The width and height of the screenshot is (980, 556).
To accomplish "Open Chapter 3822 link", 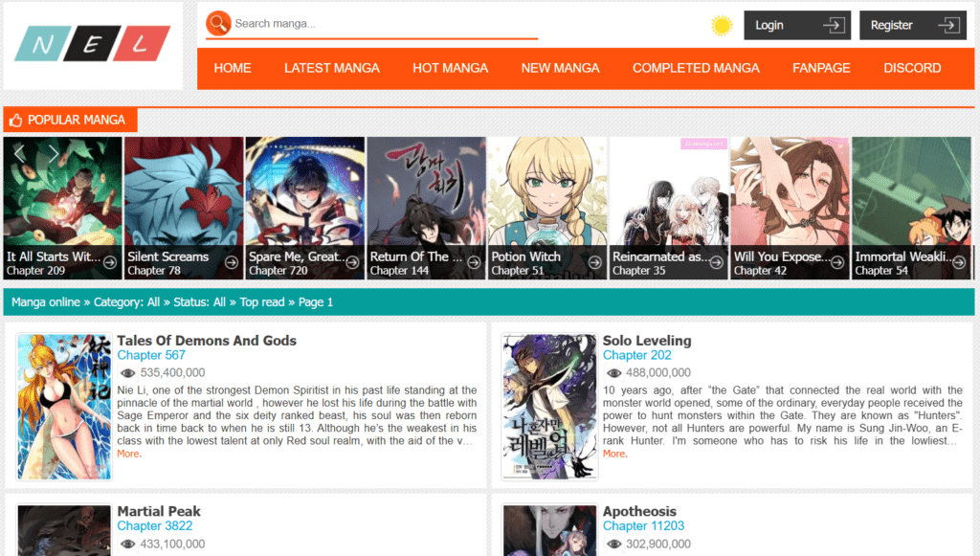I will [155, 526].
